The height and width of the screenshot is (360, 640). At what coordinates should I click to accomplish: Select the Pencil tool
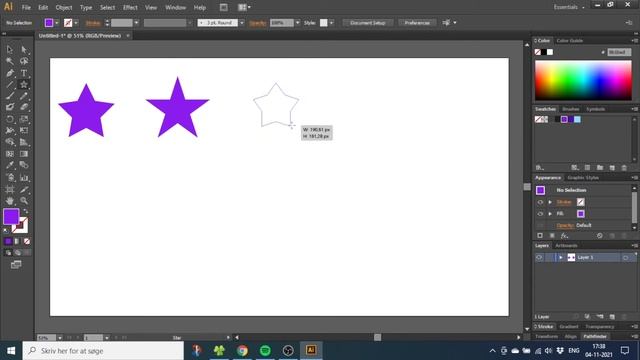coord(24,96)
